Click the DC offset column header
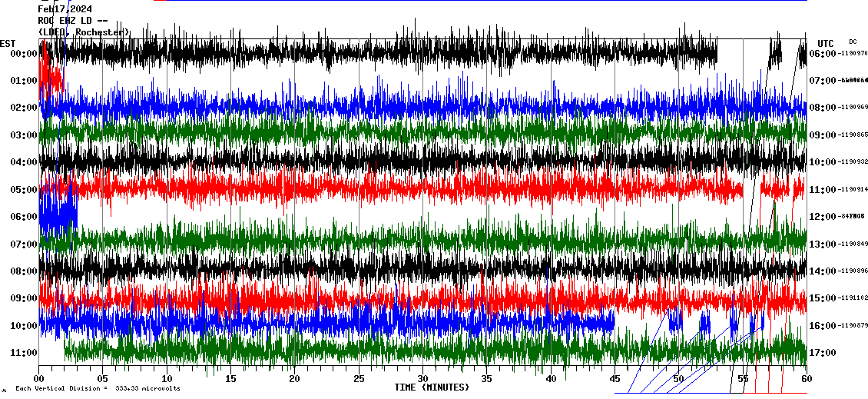 pyautogui.click(x=853, y=42)
